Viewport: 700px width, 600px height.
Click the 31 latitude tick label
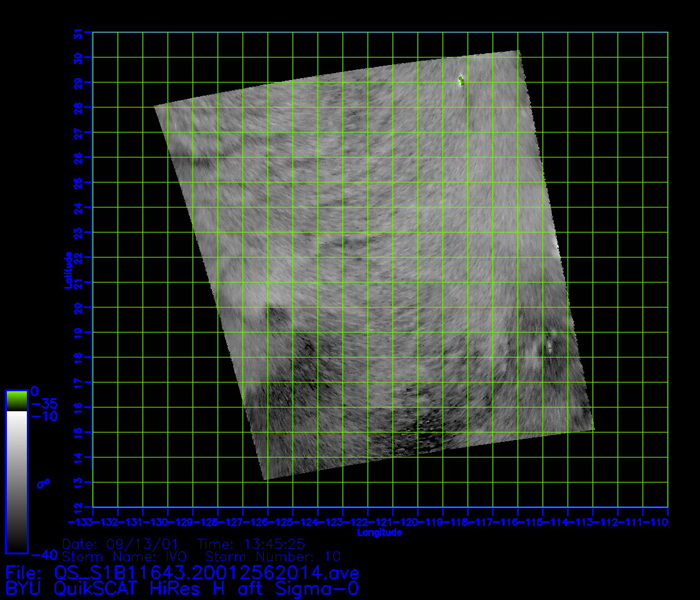[78, 34]
